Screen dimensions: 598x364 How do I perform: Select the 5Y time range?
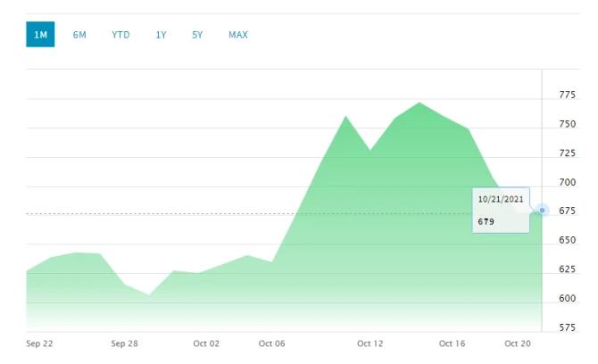(x=197, y=35)
